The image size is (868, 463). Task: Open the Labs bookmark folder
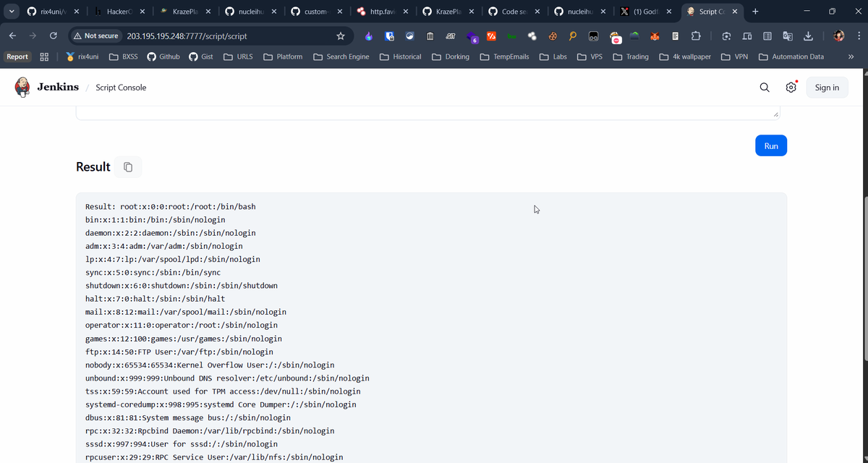(553, 56)
